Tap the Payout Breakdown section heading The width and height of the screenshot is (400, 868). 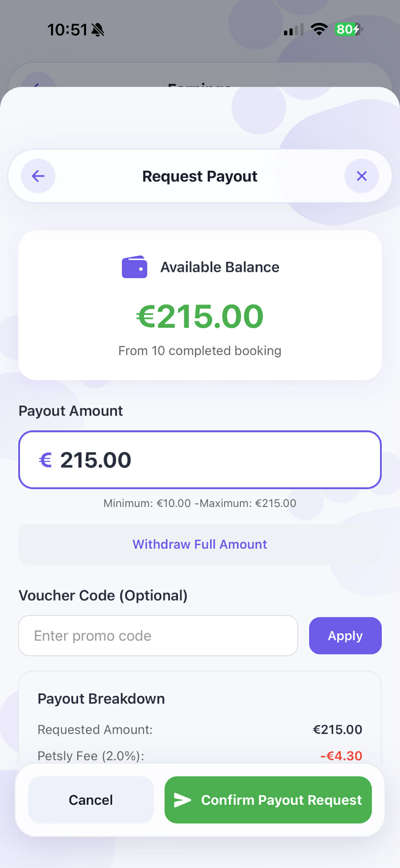[x=101, y=698]
